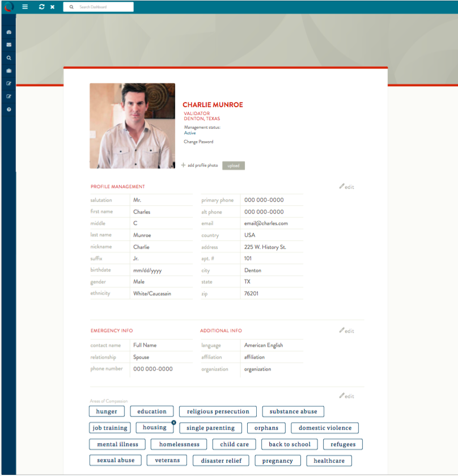Edit the Areas of Compassion section
458x476 pixels.
[x=346, y=396]
